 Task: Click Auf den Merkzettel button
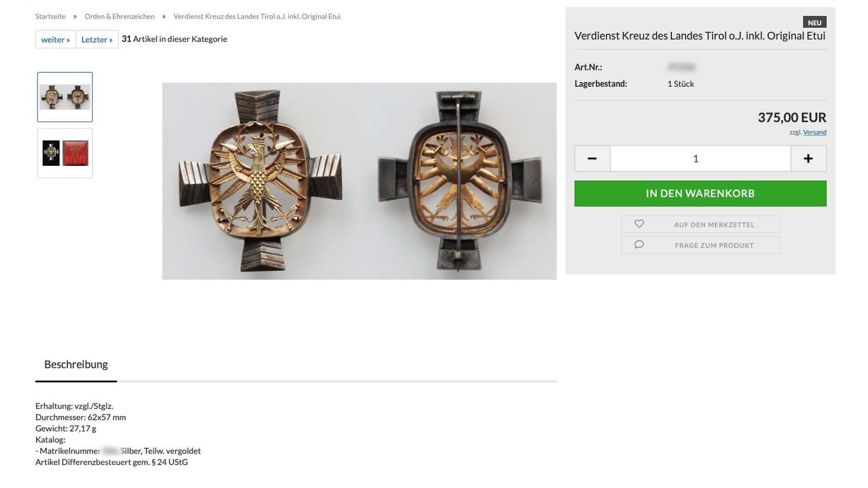pos(714,225)
